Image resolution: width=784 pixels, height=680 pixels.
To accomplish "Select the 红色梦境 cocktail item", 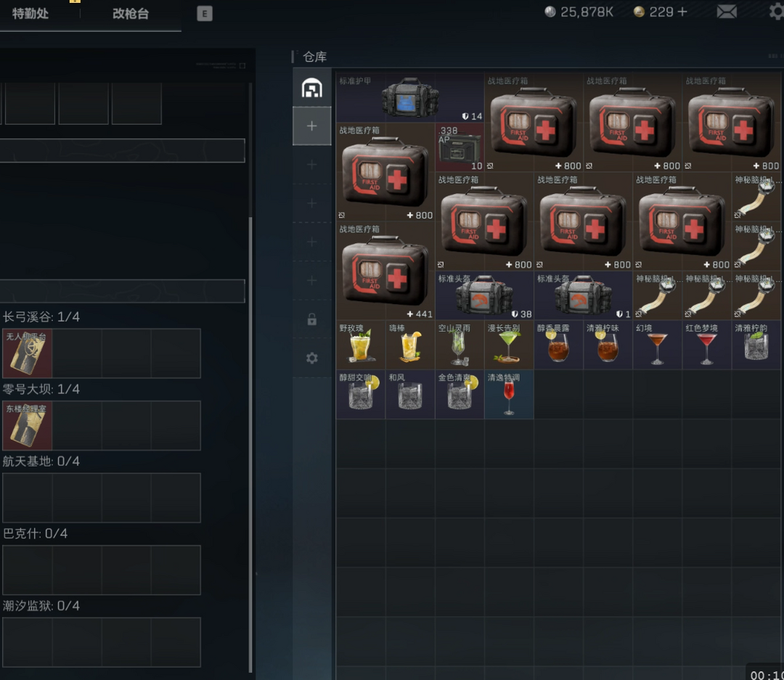I will click(x=707, y=345).
